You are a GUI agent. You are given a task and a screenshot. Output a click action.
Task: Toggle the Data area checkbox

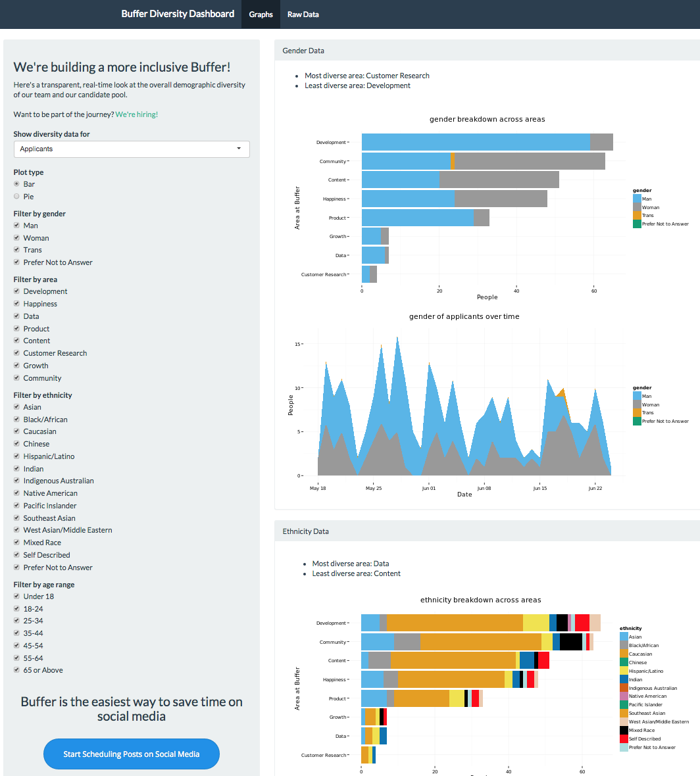(x=17, y=316)
